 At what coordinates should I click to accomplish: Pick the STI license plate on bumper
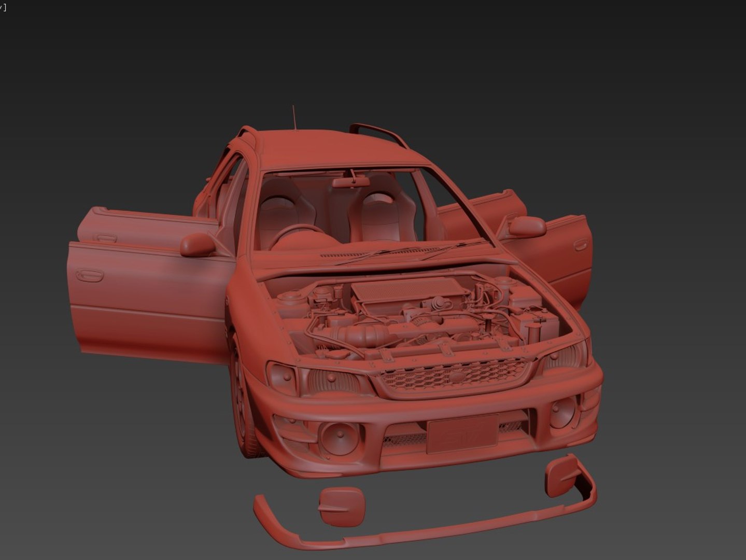(x=463, y=434)
